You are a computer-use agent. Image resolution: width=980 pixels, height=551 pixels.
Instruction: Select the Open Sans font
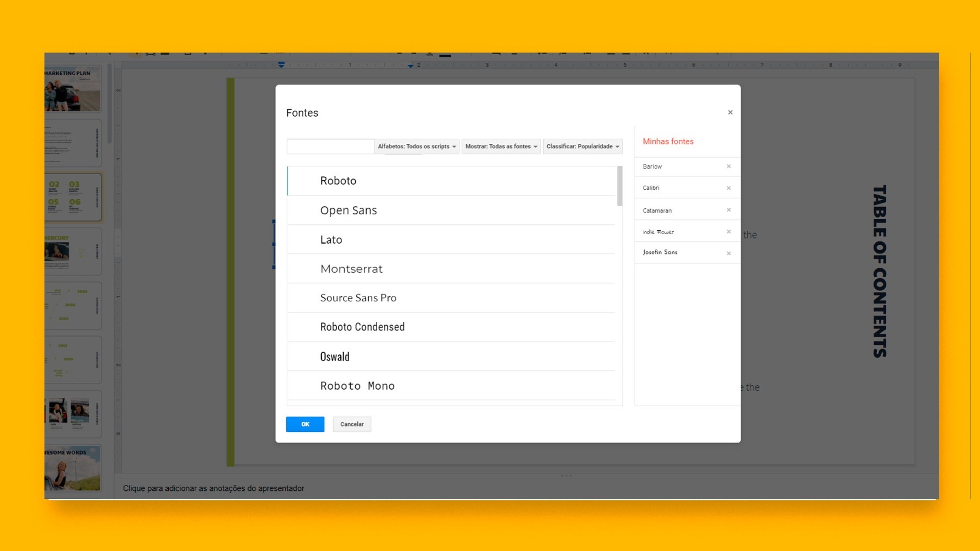[451, 210]
